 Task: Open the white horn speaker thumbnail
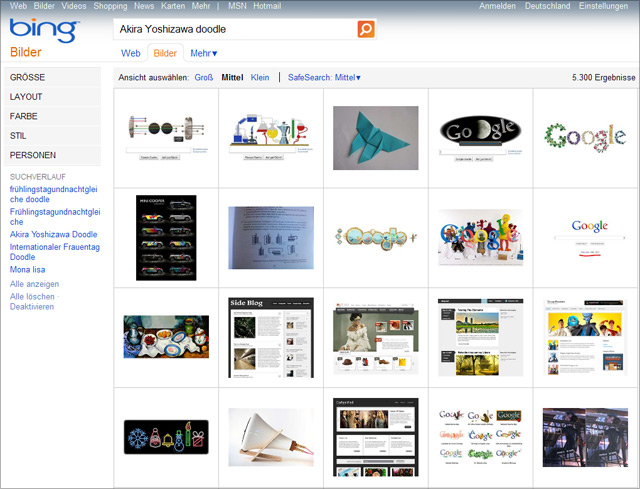271,437
